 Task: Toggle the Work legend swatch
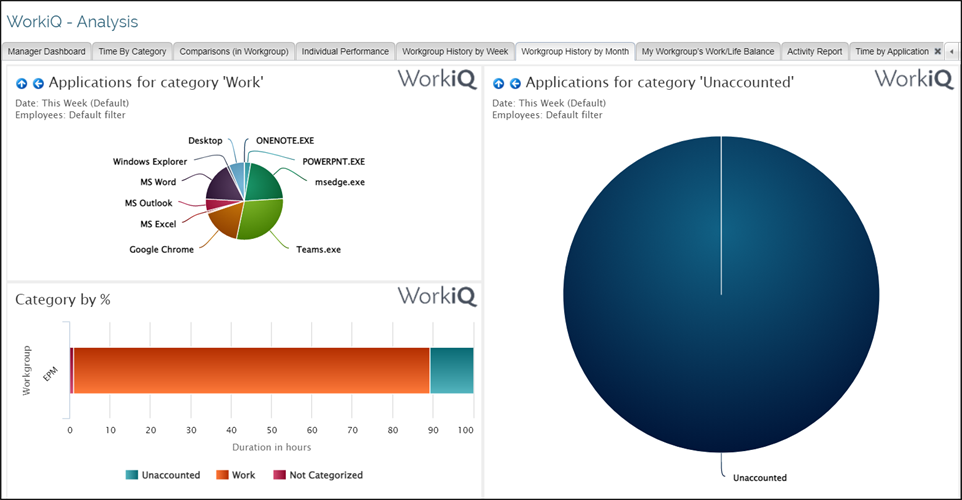[x=222, y=475]
